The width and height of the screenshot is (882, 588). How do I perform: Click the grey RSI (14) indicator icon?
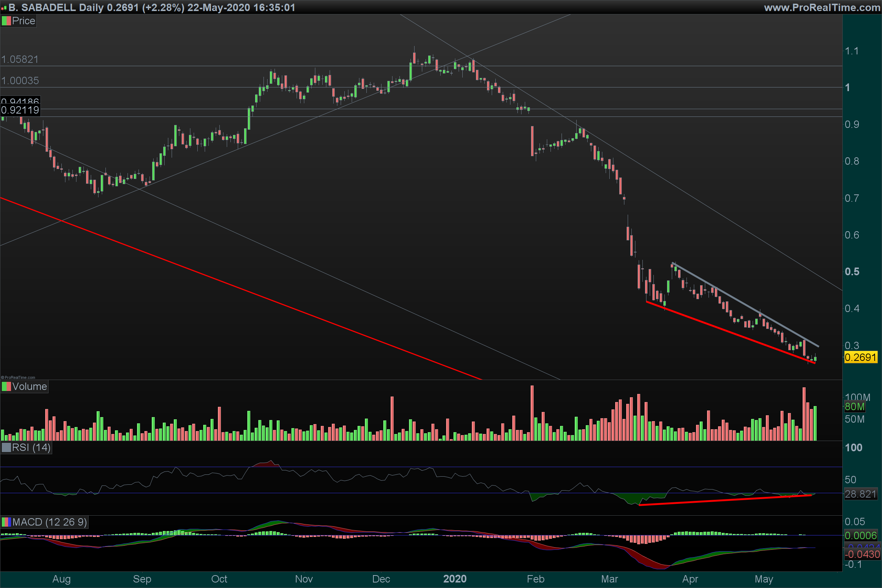point(6,448)
